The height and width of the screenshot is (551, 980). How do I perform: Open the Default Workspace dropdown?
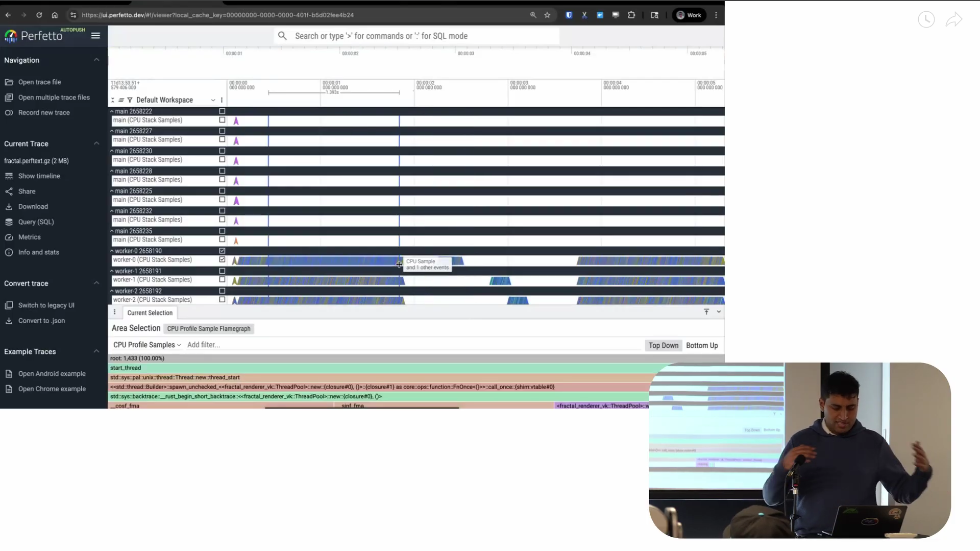[213, 100]
